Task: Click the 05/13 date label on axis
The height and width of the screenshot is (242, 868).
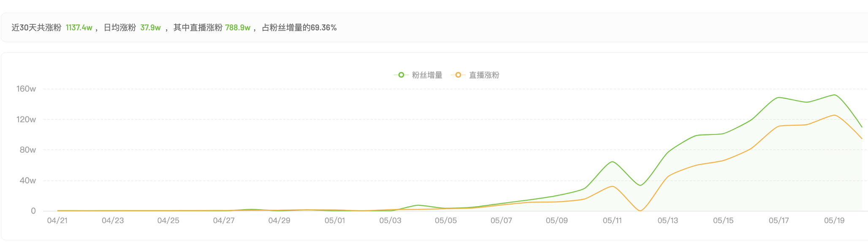Action: click(668, 220)
